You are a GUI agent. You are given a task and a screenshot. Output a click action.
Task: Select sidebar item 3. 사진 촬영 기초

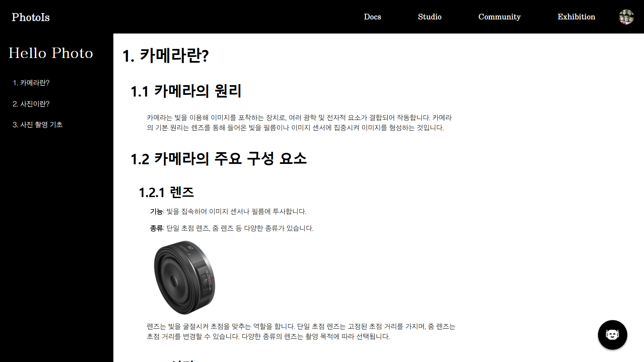(x=38, y=125)
